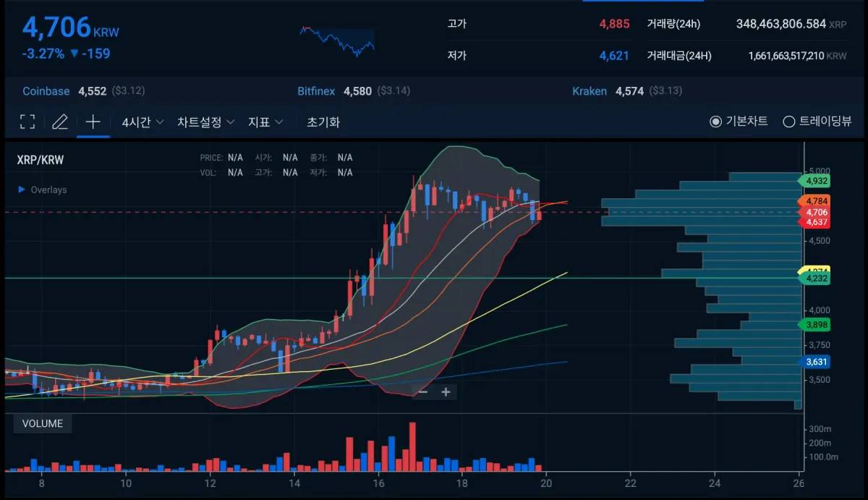The width and height of the screenshot is (868, 500).
Task: Click the date label 20 on time axis
Action: click(x=546, y=483)
